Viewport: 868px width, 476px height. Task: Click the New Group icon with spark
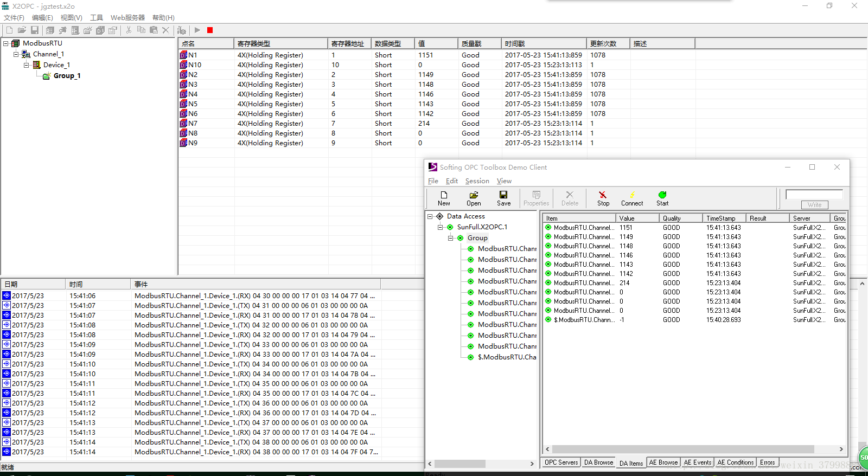point(87,30)
